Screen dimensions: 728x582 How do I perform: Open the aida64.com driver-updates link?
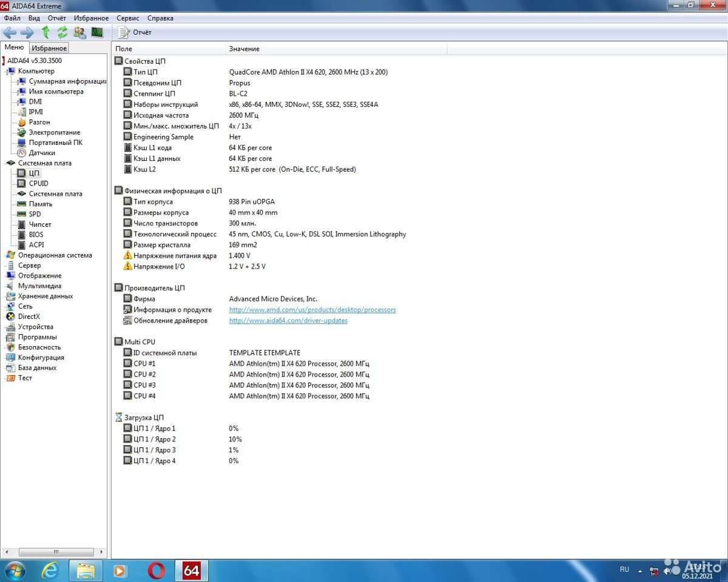[288, 321]
